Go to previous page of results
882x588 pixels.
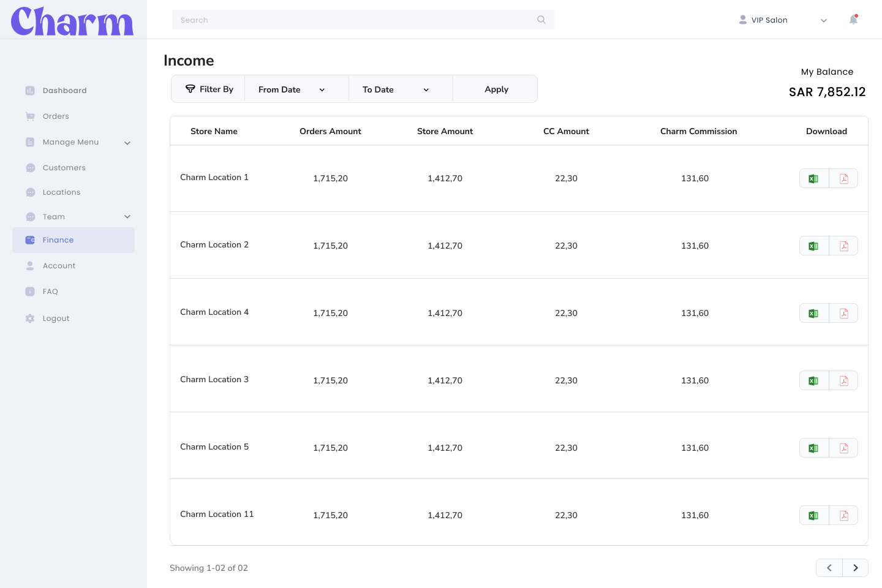click(x=829, y=568)
